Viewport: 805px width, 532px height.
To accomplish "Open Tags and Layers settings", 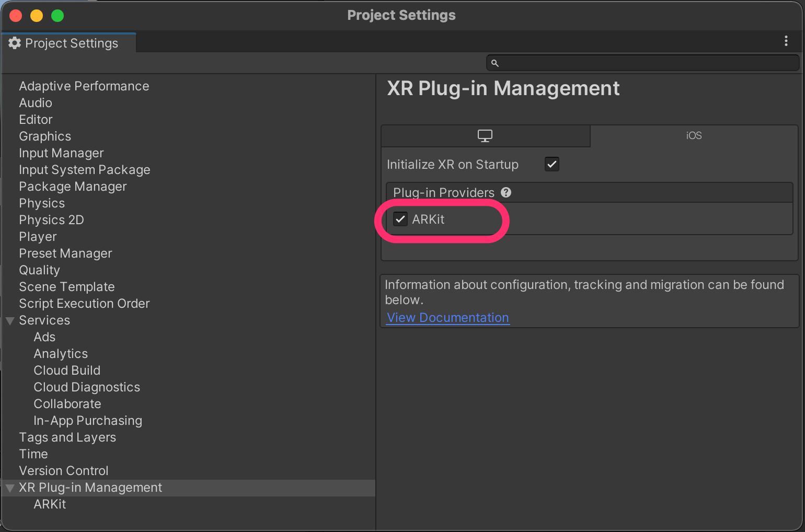I will pos(67,437).
